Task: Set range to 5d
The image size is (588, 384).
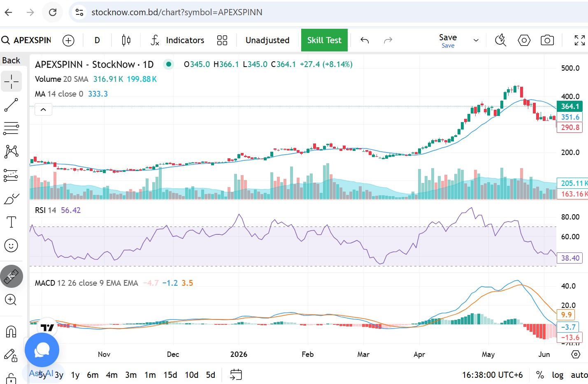Action: tap(211, 375)
